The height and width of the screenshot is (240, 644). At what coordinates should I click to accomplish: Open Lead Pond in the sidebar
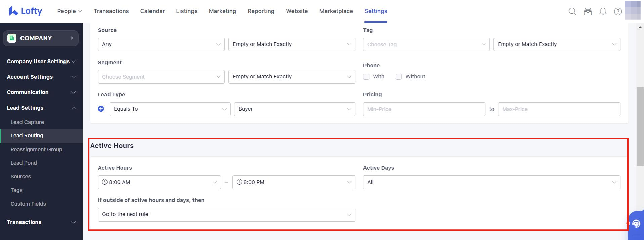tap(24, 163)
